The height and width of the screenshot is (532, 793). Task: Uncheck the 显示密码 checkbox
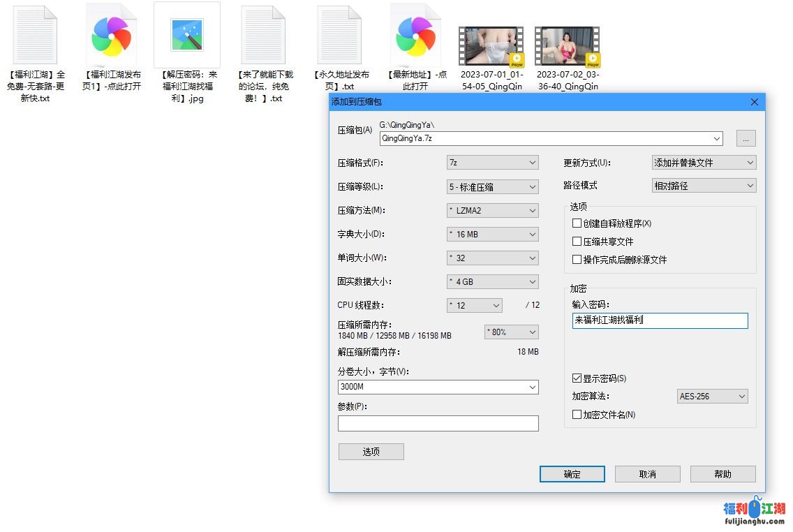(577, 378)
